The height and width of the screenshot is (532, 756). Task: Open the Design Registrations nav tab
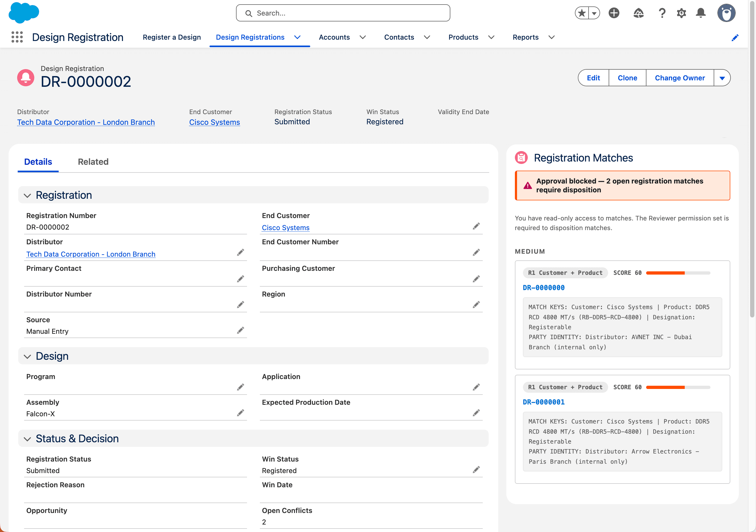point(250,37)
